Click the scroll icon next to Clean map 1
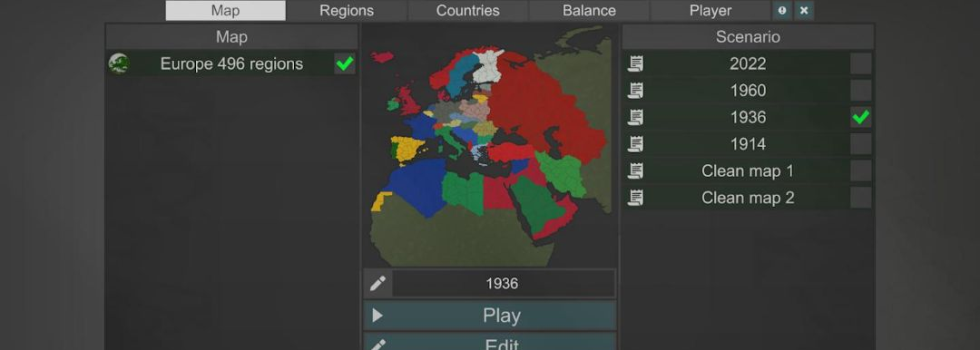Screen dimensions: 980x350 click(635, 171)
